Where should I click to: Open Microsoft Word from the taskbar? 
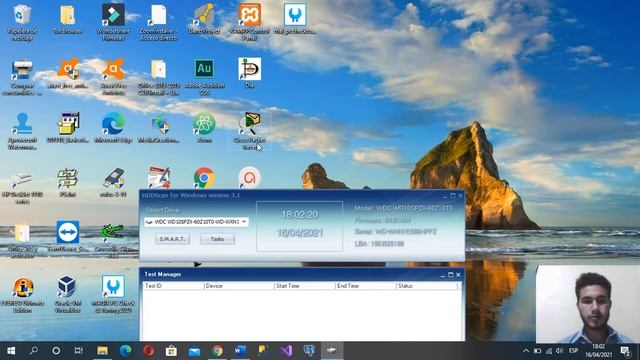coord(240,351)
